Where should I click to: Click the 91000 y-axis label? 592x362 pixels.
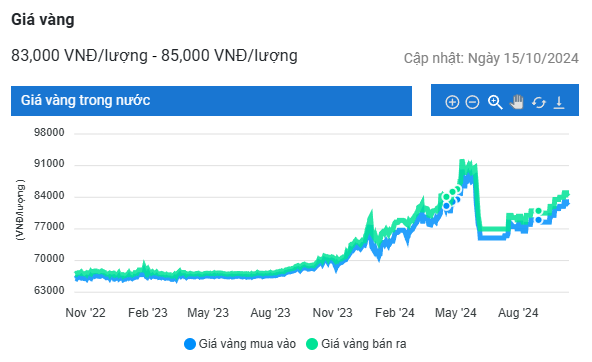pyautogui.click(x=49, y=163)
